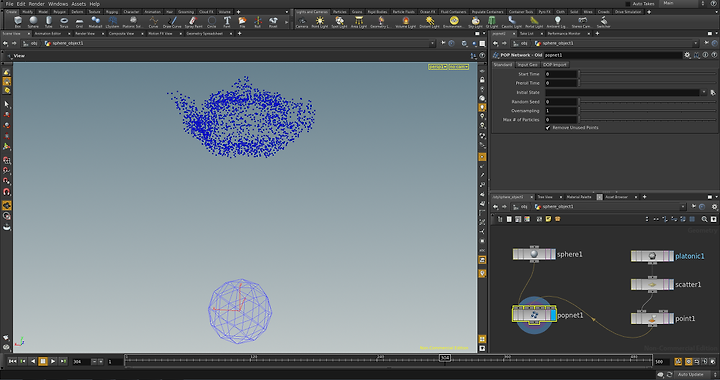The image size is (720, 380).
Task: Add a Portal Light
Action: 534,22
